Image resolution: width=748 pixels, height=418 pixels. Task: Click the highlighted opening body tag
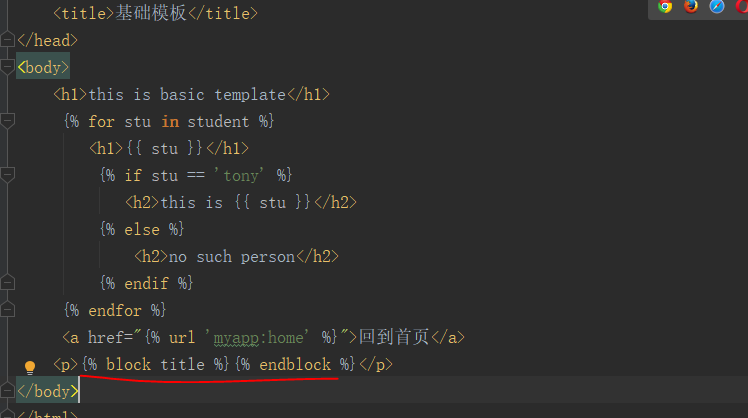click(x=43, y=67)
